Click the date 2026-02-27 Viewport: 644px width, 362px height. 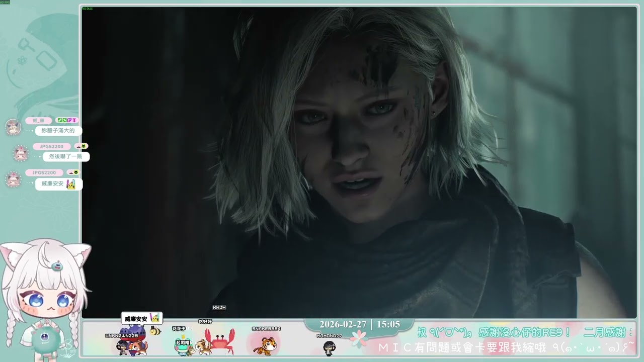pos(343,324)
